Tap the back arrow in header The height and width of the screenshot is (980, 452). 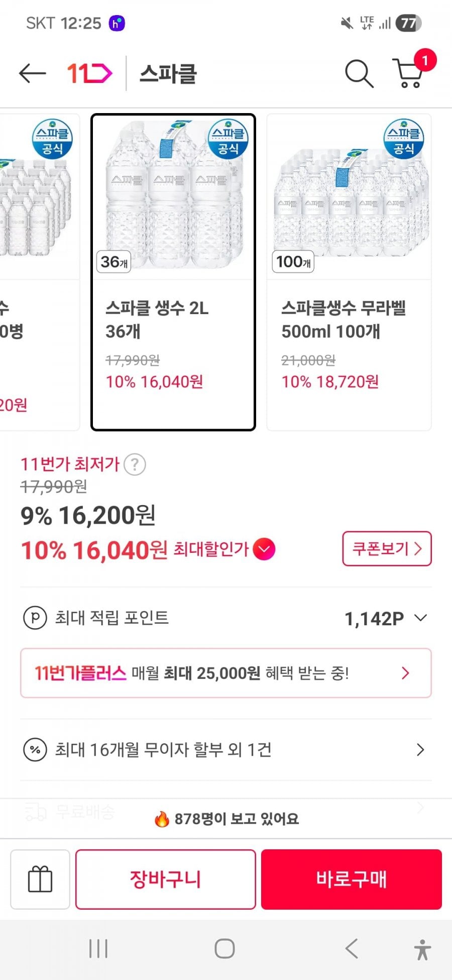[x=33, y=74]
